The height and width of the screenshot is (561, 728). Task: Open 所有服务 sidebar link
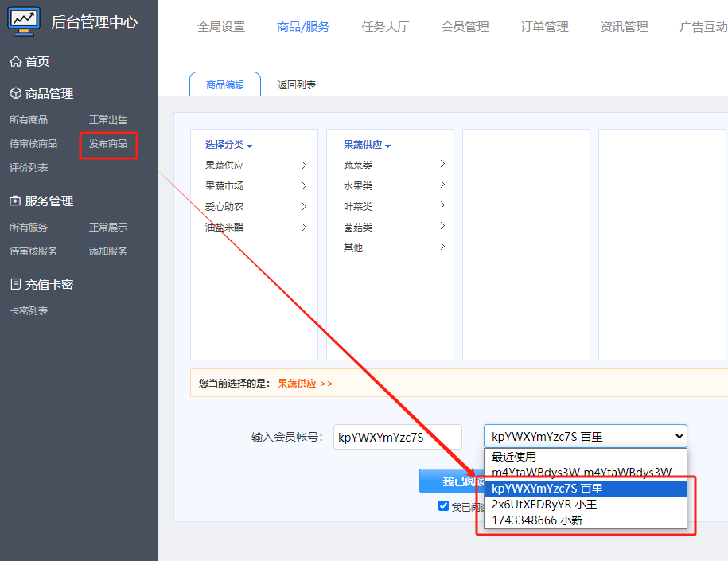coord(29,227)
